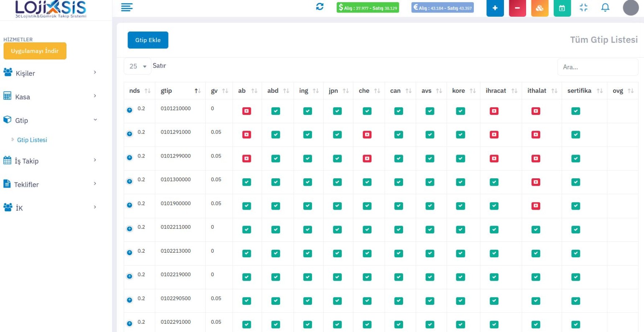Toggle sertifika checkbox for gtip 0102213000
Viewport: 644px width, 332px height.
pos(576,253)
